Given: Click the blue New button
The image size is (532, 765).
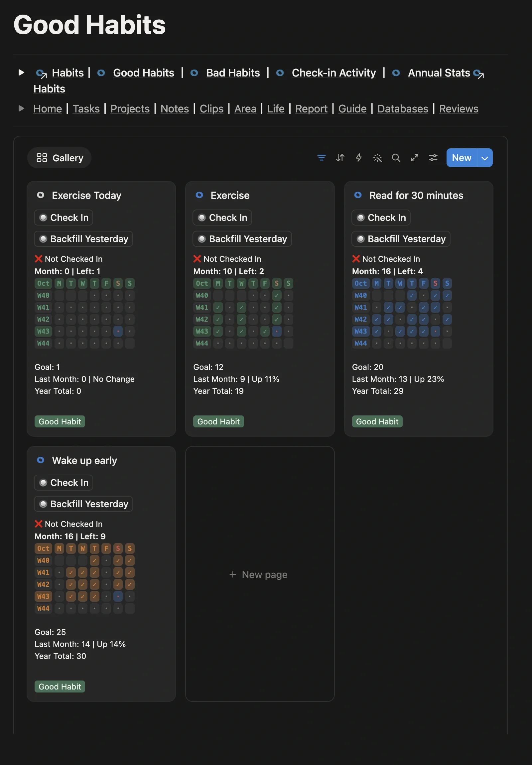Looking at the screenshot, I should click(x=462, y=158).
